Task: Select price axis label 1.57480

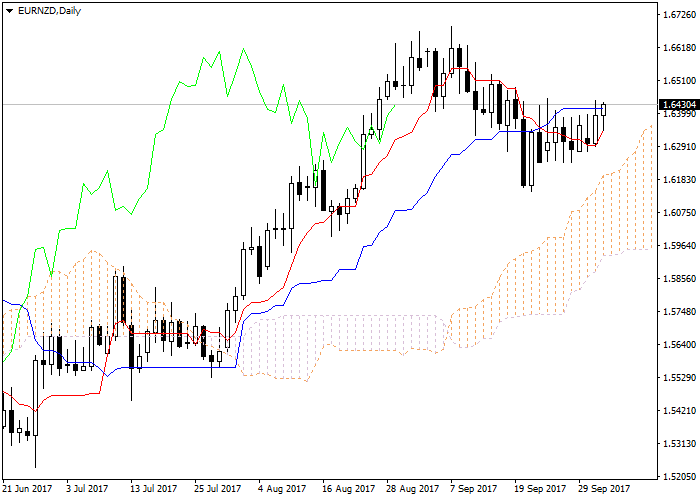Action: (x=679, y=312)
